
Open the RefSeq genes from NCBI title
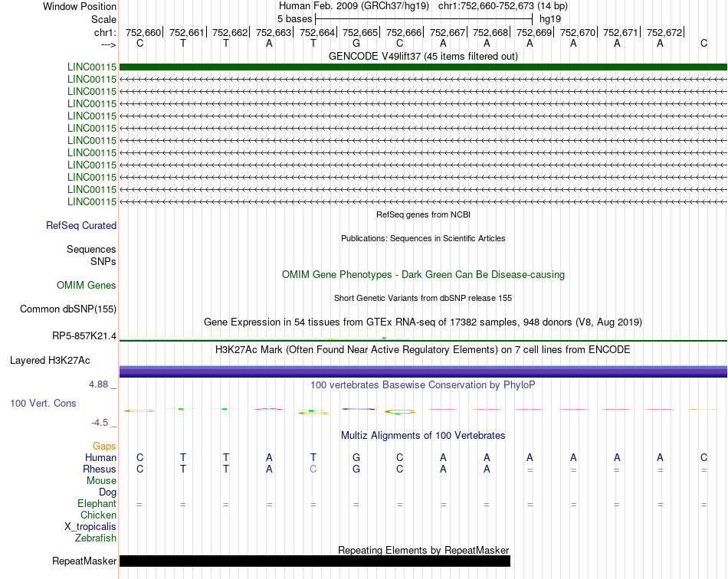tap(423, 214)
